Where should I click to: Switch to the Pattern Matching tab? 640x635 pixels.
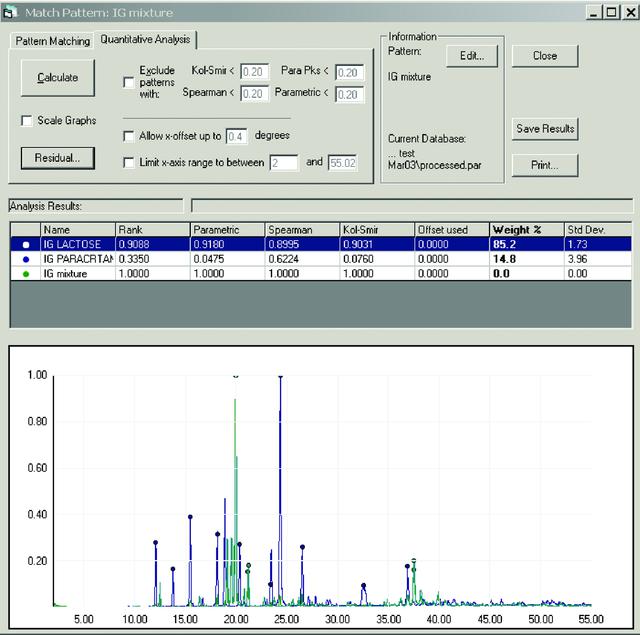tap(52, 41)
